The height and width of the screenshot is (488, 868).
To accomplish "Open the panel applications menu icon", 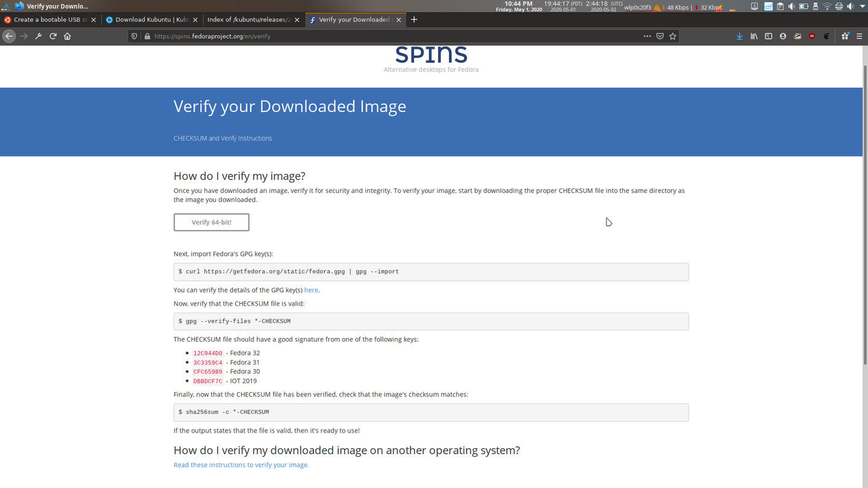I will tap(5, 7).
